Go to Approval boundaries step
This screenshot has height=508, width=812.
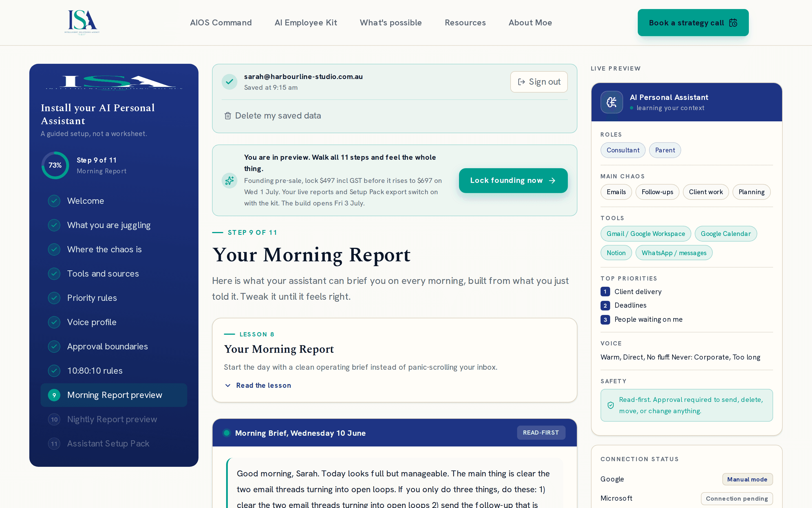click(114, 346)
